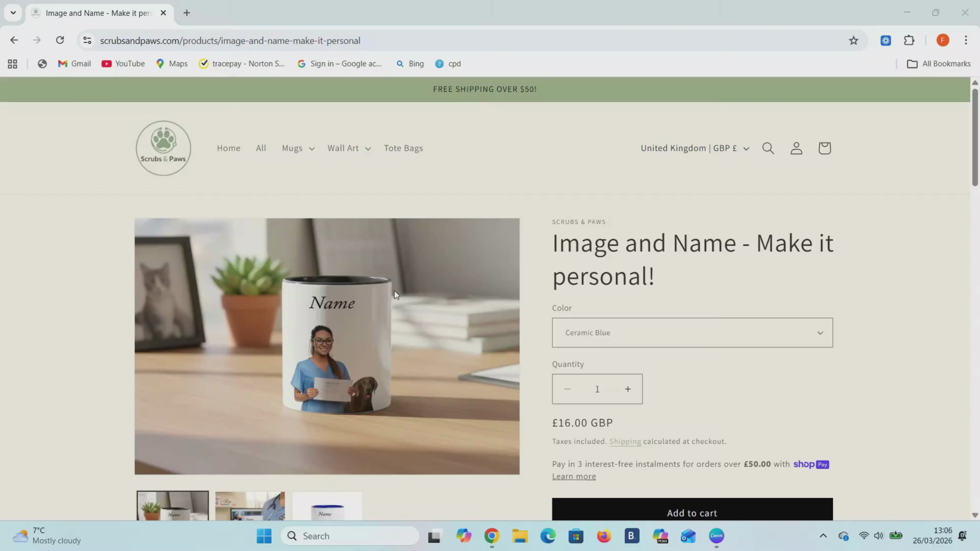
Task: Open the apps grid in bookmarks bar
Action: point(13,64)
